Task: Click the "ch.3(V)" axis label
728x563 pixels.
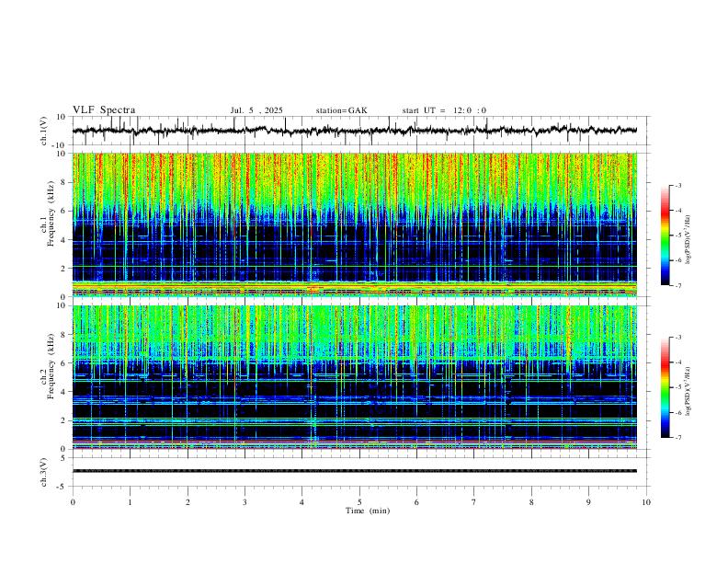Action: [44, 472]
